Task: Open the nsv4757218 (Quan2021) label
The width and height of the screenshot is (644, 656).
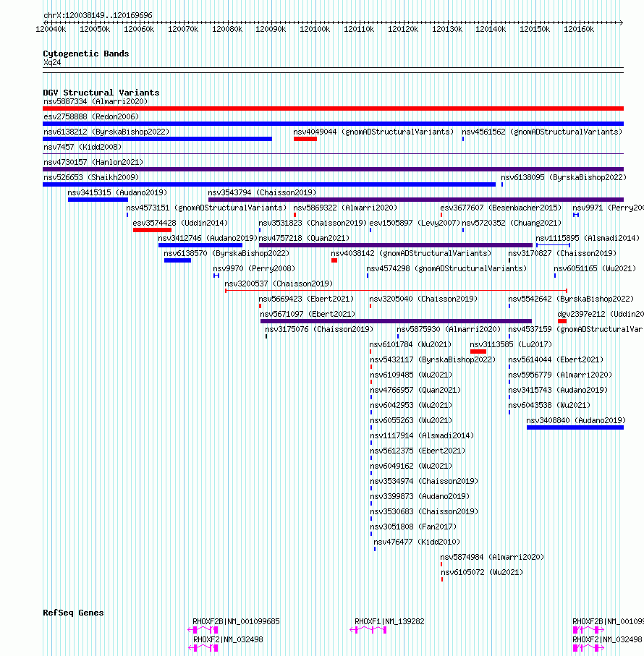Action: [304, 239]
